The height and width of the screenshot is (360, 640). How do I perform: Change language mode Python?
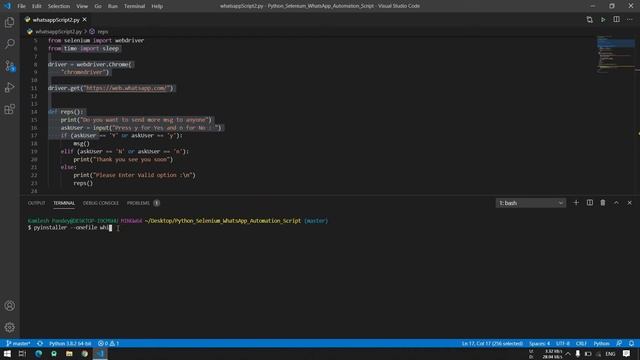click(x=601, y=343)
